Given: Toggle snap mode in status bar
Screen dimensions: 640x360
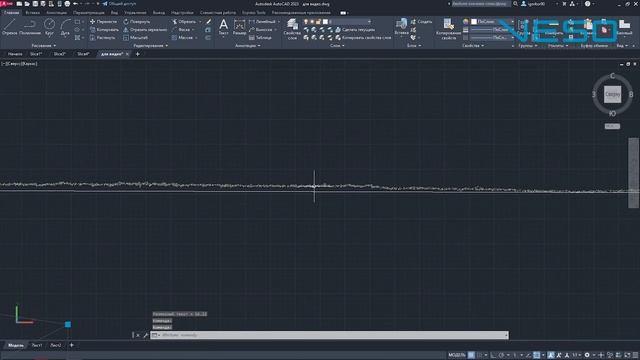Looking at the screenshot, I should [x=480, y=355].
